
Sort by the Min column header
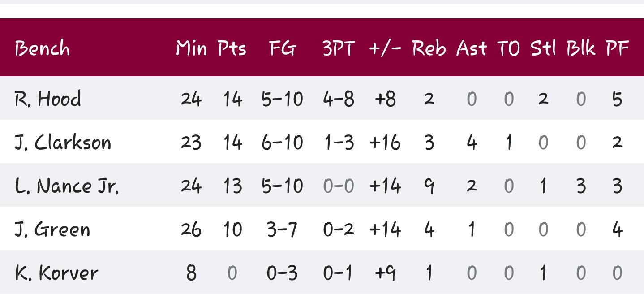tap(191, 48)
